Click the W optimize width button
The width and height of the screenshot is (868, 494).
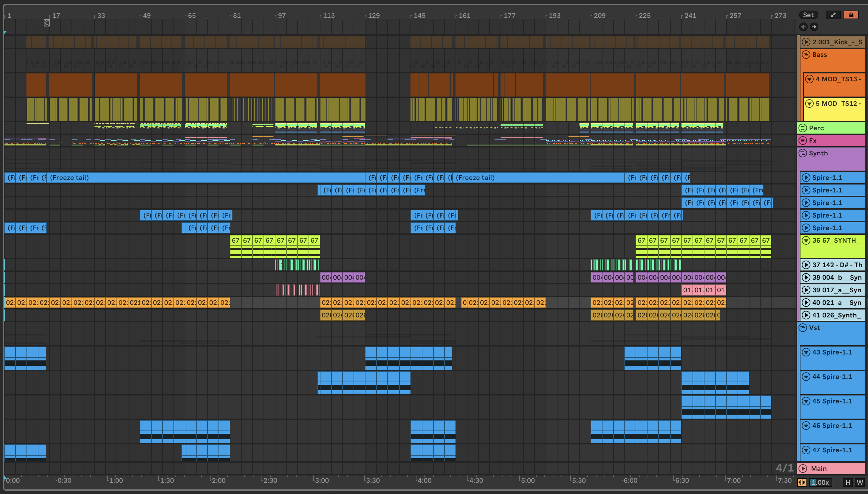tap(859, 482)
